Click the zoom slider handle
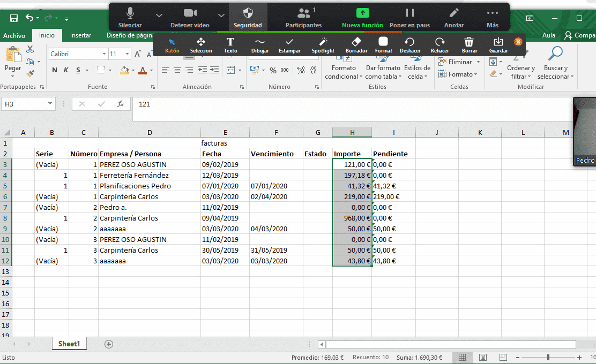 (x=548, y=357)
